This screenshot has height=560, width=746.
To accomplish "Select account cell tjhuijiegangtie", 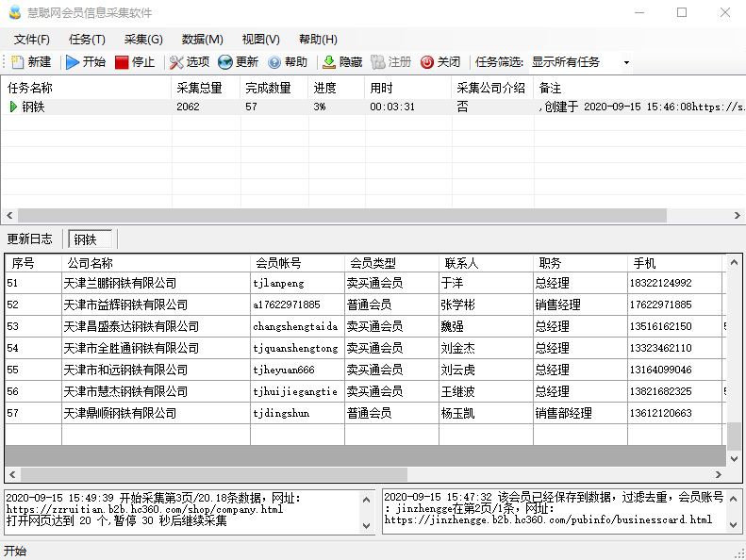I will tap(297, 391).
